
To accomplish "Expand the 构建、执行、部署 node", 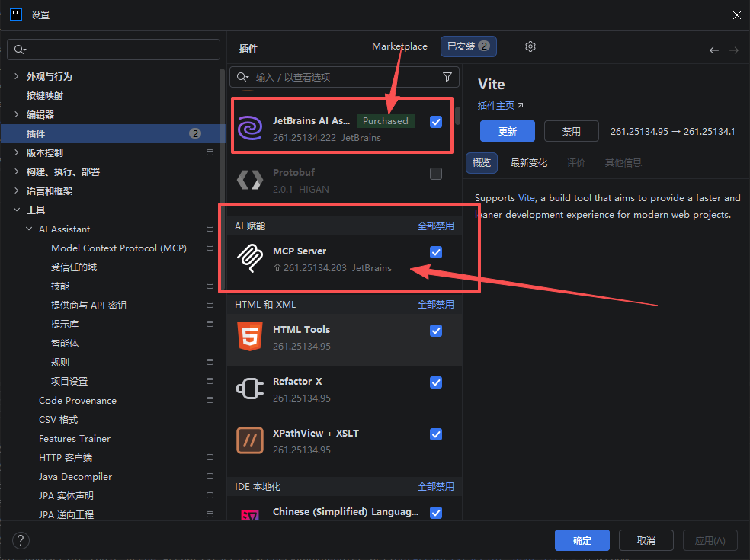I will (x=17, y=171).
